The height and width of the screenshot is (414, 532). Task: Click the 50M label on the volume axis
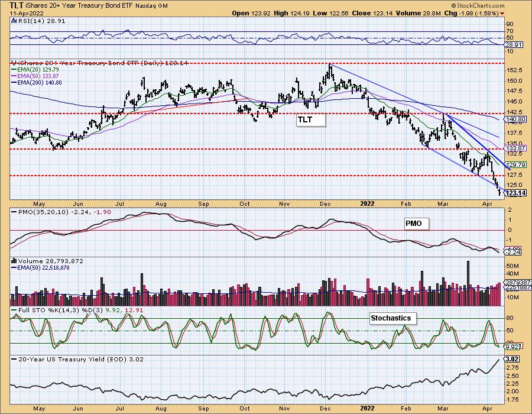click(x=514, y=266)
